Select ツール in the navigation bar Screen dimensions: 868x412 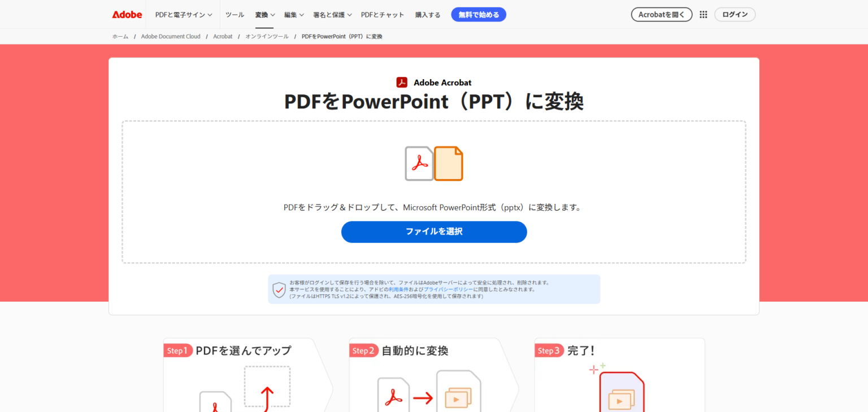234,14
